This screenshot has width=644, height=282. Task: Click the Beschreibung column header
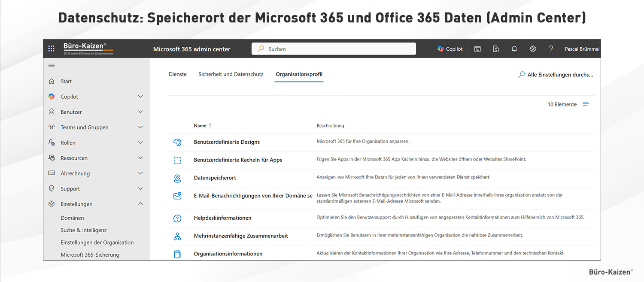point(330,126)
